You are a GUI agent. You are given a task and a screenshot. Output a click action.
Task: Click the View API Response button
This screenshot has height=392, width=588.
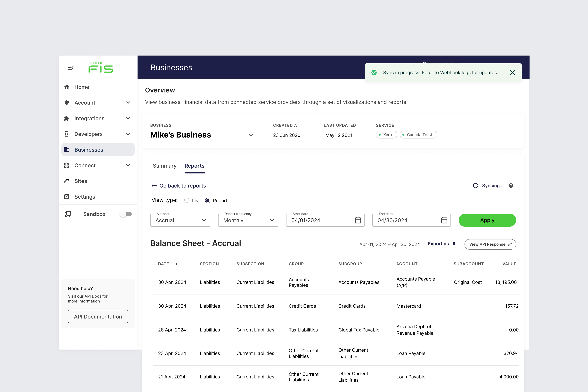490,244
